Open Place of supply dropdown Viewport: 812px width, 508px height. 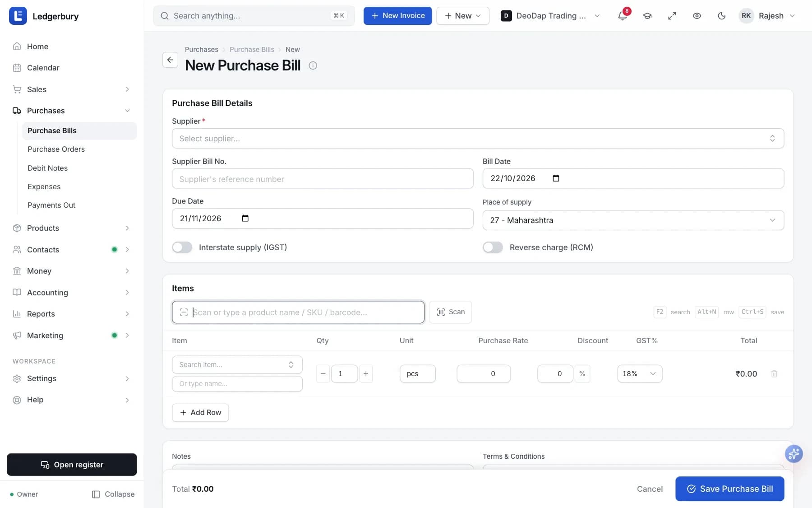pyautogui.click(x=633, y=220)
